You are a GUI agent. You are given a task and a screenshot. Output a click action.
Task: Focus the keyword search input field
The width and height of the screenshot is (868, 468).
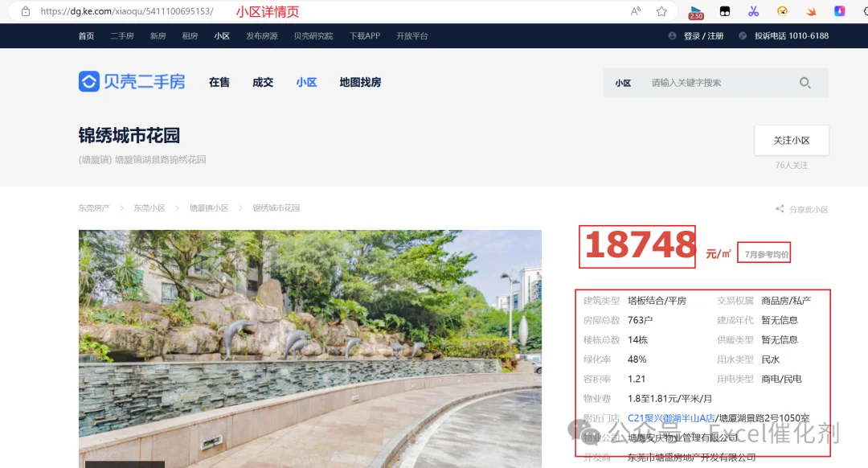(719, 83)
